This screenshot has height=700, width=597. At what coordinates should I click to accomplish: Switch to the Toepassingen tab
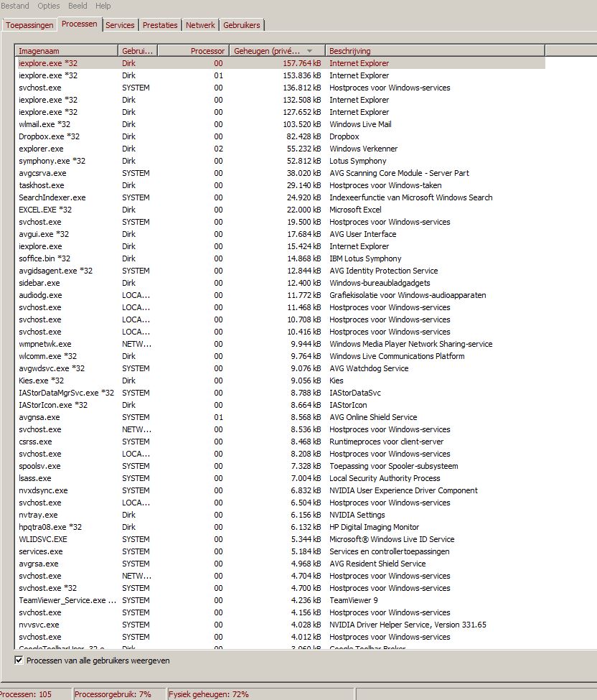29,25
